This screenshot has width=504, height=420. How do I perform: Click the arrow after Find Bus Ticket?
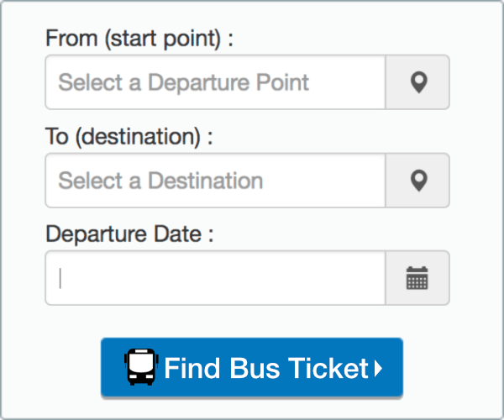(378, 368)
